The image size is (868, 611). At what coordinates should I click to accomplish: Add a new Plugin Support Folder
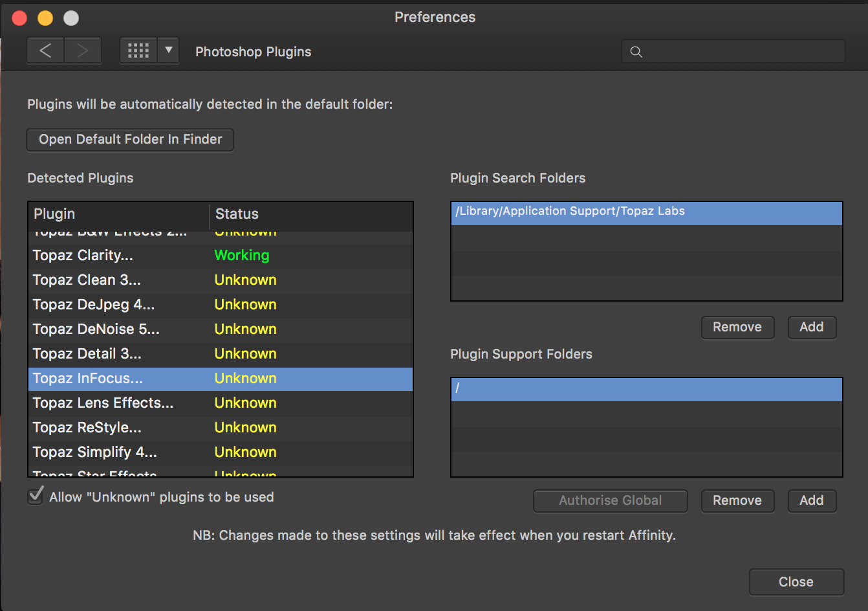point(812,500)
